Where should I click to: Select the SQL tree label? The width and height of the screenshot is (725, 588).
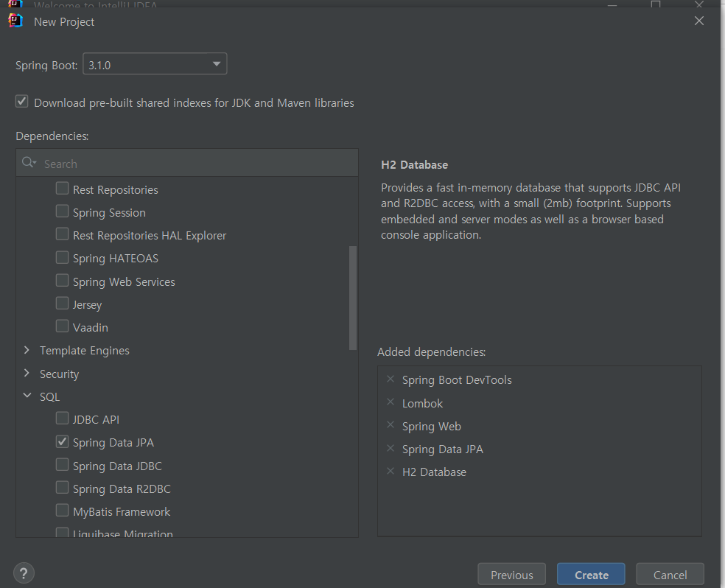click(x=49, y=397)
